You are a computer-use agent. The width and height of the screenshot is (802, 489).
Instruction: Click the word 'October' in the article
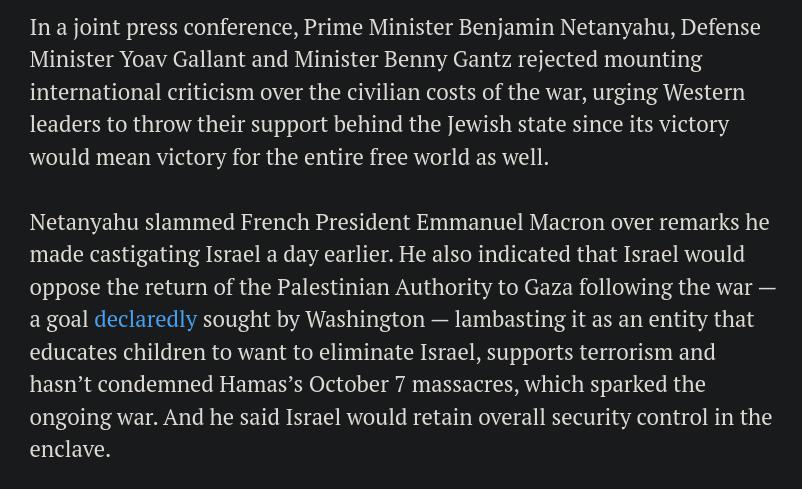point(349,385)
